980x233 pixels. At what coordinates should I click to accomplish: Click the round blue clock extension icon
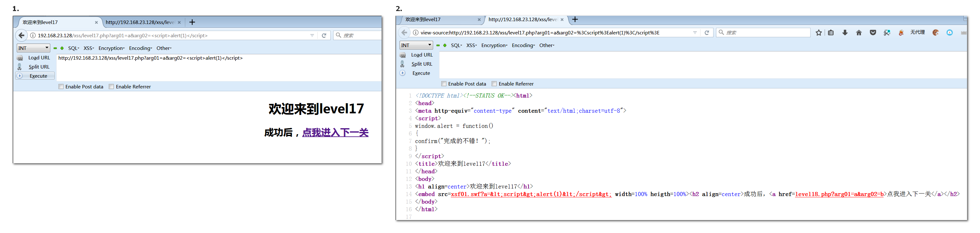pos(950,33)
